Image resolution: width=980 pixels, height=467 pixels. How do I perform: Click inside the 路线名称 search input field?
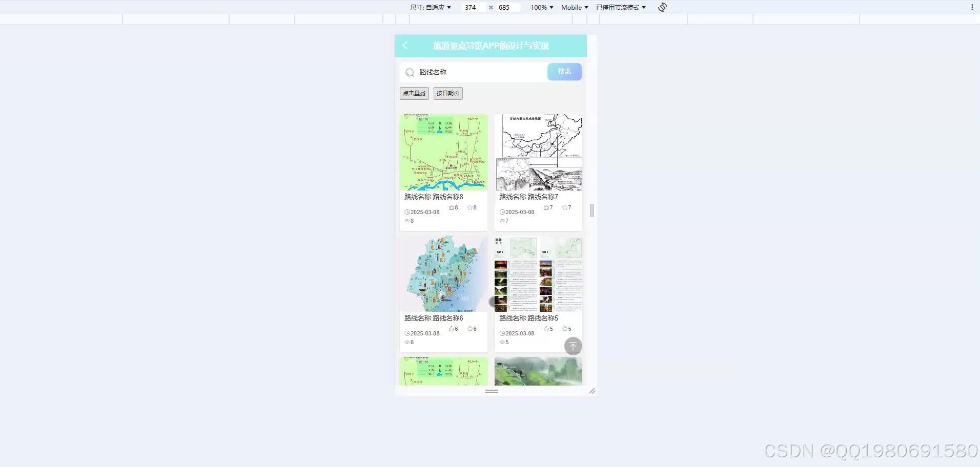click(x=461, y=72)
